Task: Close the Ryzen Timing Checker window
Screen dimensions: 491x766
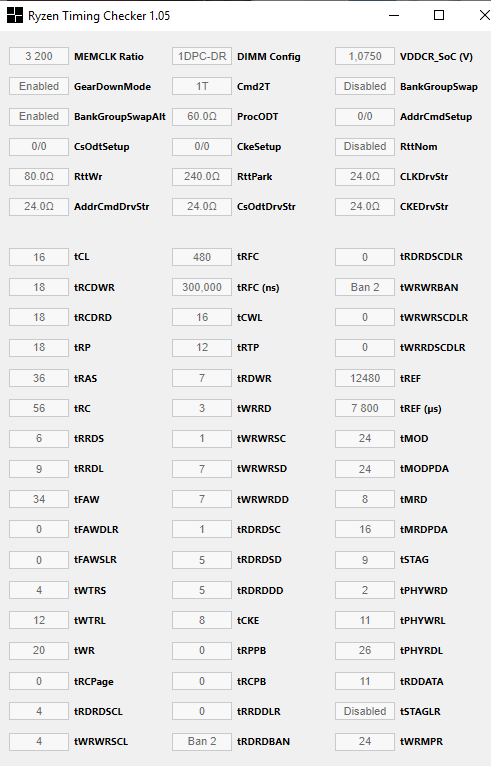Action: [x=483, y=16]
